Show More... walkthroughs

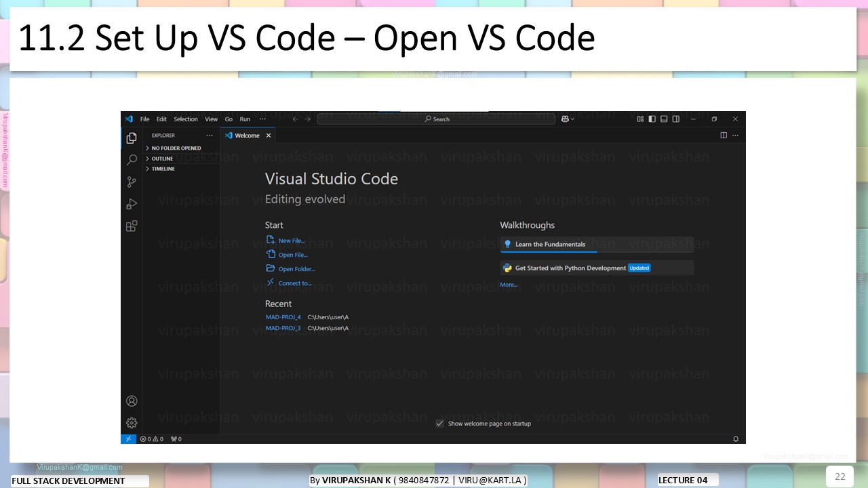point(509,285)
